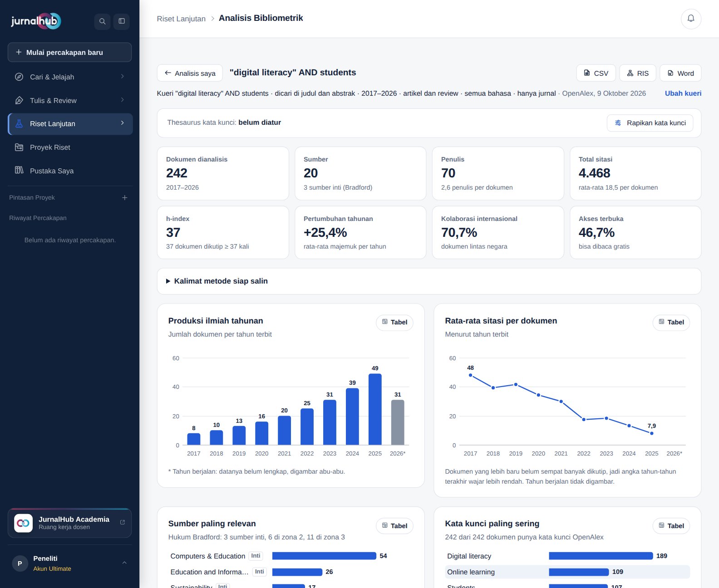Screen dimensions: 719x588
Task: Expand the Cari & Jelajah menu chevron
Action: point(123,76)
